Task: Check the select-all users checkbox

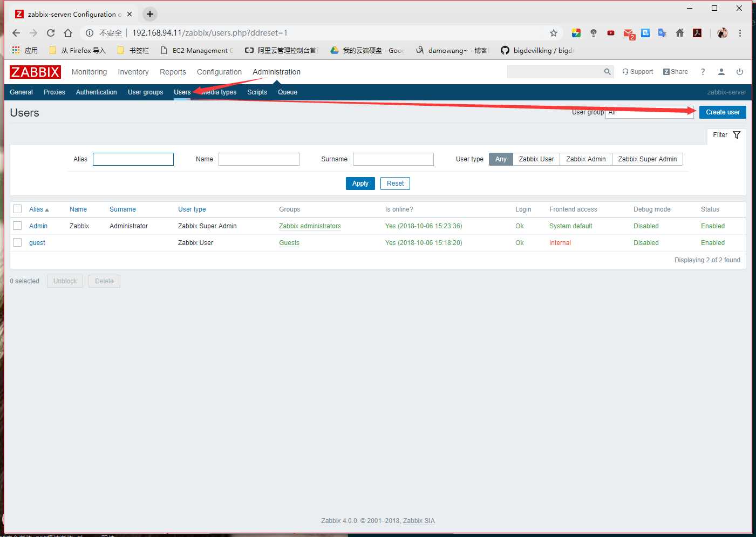Action: tap(17, 209)
